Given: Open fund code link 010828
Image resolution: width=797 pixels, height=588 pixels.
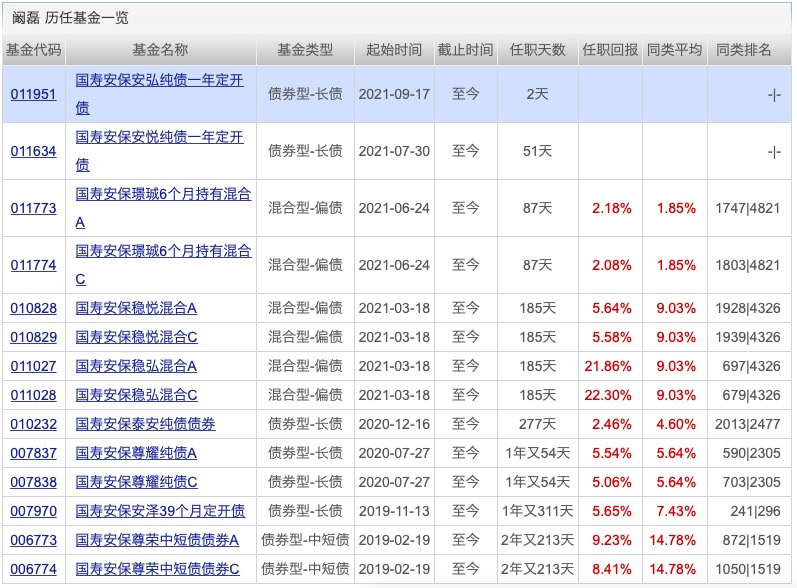Looking at the screenshot, I should 34,308.
